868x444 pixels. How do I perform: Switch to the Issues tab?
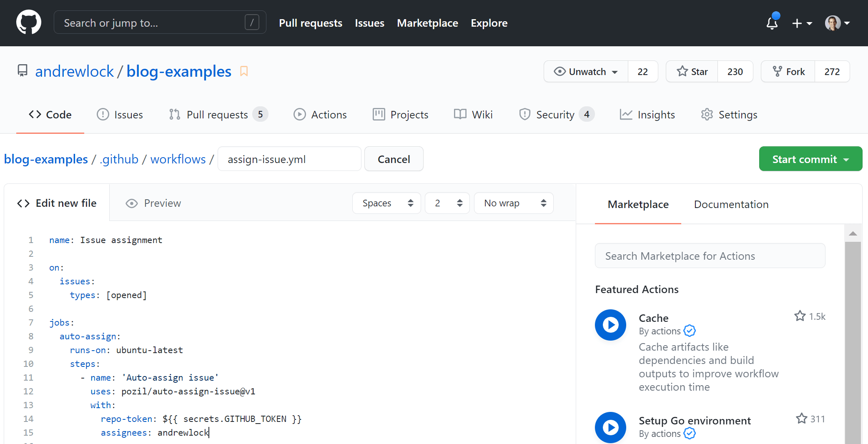pyautogui.click(x=120, y=115)
